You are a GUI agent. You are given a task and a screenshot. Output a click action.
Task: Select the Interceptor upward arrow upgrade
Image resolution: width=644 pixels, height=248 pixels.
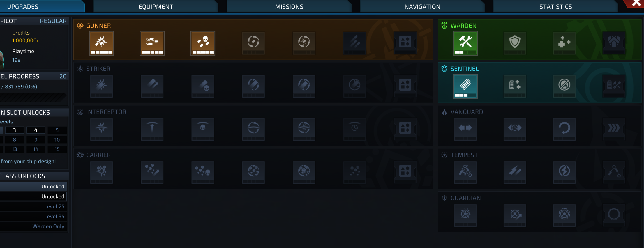(x=152, y=129)
